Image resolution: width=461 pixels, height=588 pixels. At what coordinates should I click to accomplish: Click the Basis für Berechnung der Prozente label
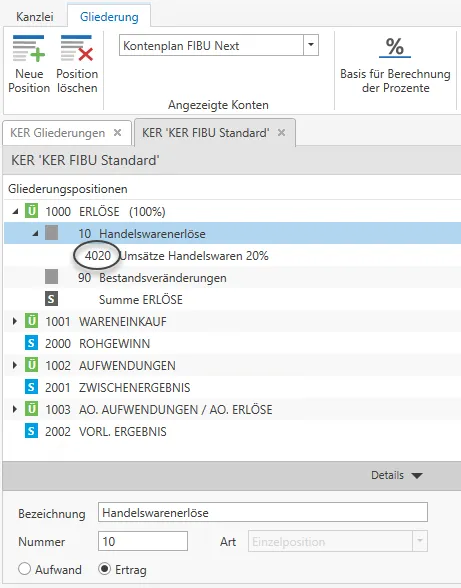[x=395, y=81]
